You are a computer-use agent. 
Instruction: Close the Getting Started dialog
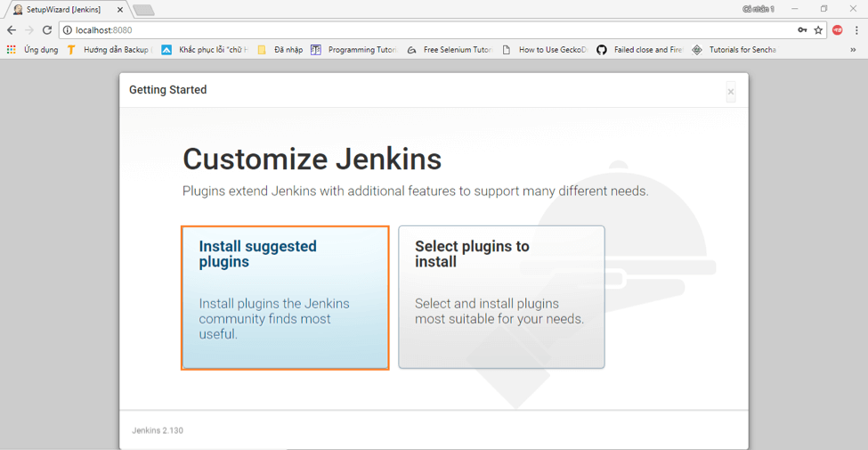tap(731, 92)
